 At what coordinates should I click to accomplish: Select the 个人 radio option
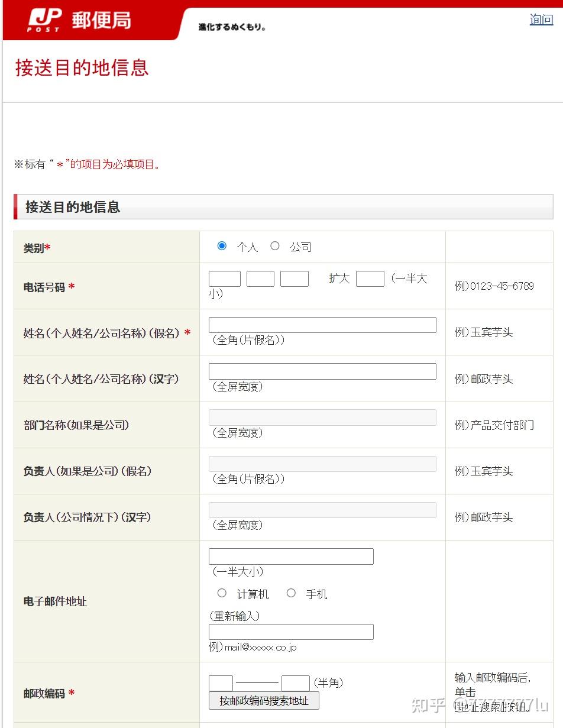pos(222,246)
